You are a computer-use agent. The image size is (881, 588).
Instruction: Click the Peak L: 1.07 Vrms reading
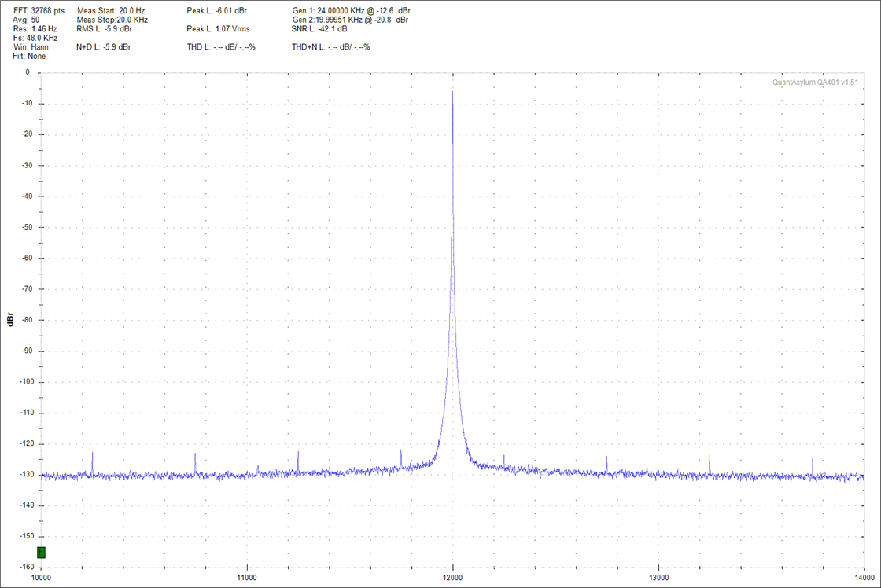219,28
